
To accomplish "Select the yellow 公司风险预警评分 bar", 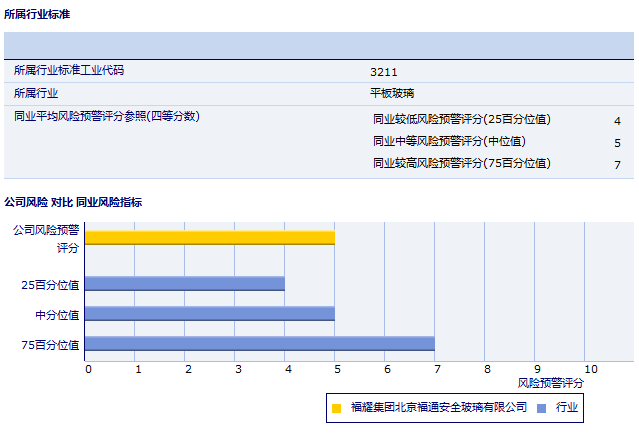I will click(210, 237).
